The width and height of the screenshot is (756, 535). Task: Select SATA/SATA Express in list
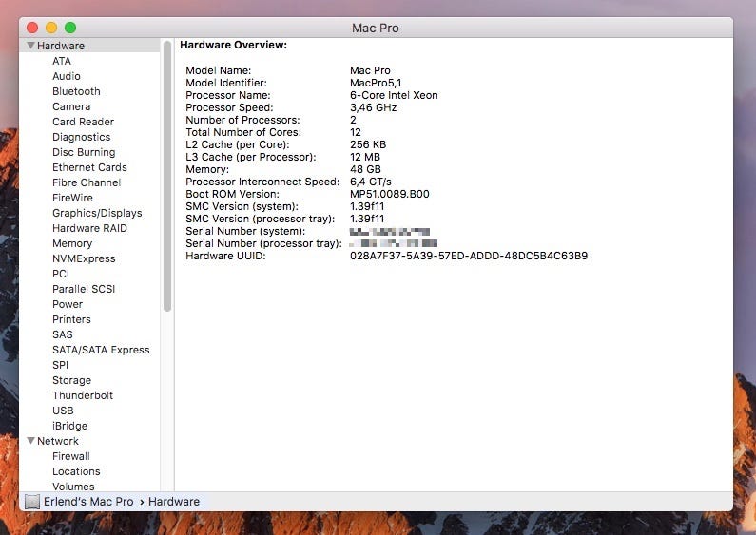click(101, 350)
